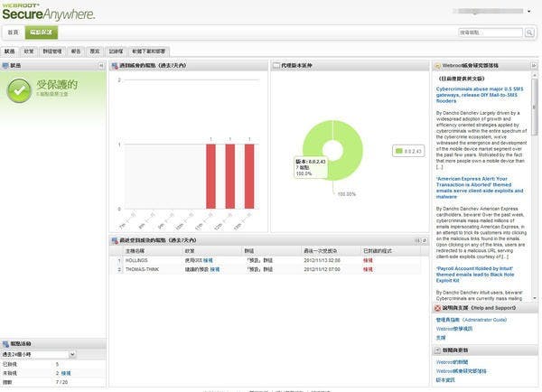The image size is (542, 392).
Task: Open the last tab in the sub-tab row
Action: pyautogui.click(x=149, y=51)
